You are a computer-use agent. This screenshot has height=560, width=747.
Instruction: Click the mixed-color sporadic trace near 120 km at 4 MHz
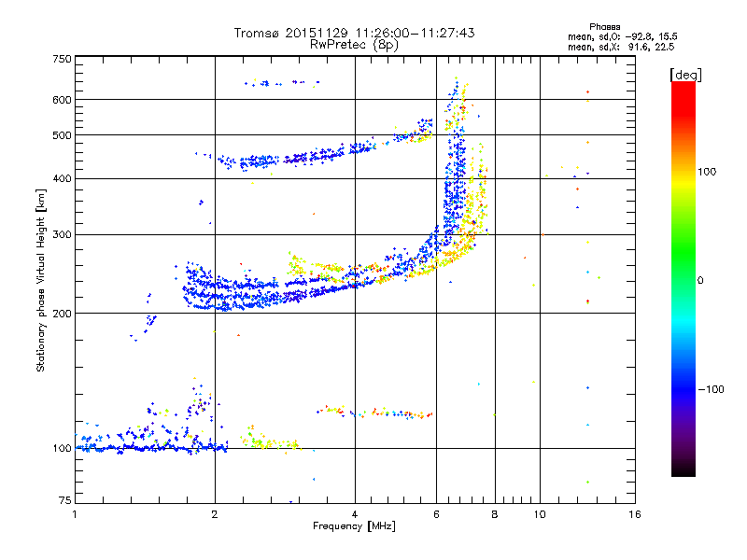click(374, 412)
